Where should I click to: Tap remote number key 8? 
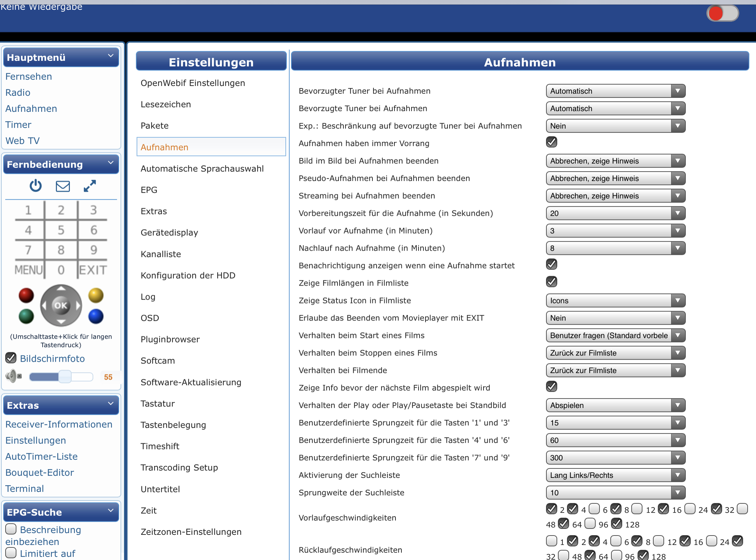(61, 250)
